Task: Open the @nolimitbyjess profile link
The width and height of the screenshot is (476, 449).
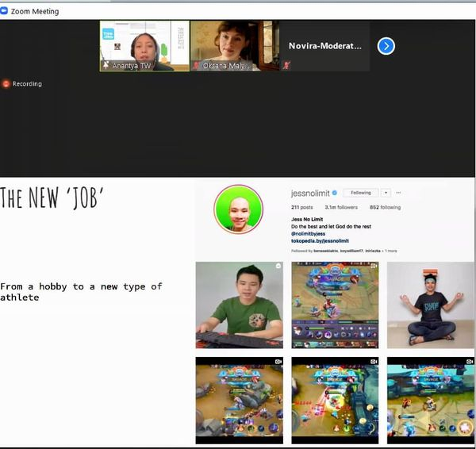Action: pyautogui.click(x=310, y=233)
